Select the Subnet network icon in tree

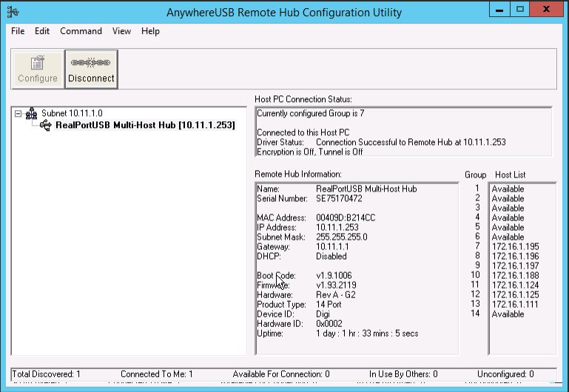coord(31,113)
